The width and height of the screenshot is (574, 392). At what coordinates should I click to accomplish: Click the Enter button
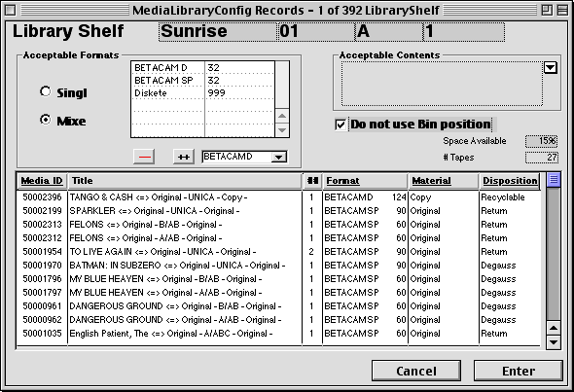(519, 372)
